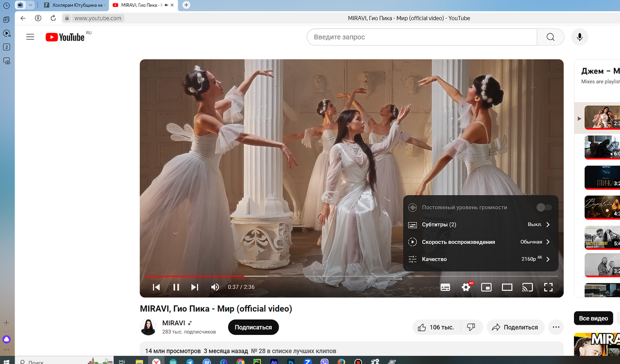The height and width of the screenshot is (364, 620).
Task: Seek along the red video progress bar
Action: point(352,276)
